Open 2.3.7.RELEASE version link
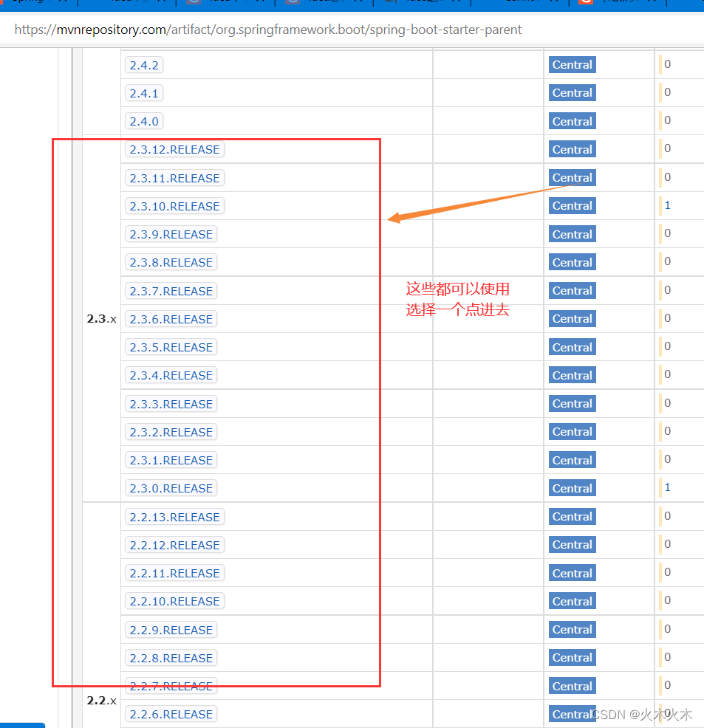This screenshot has height=728, width=704. pyautogui.click(x=171, y=291)
